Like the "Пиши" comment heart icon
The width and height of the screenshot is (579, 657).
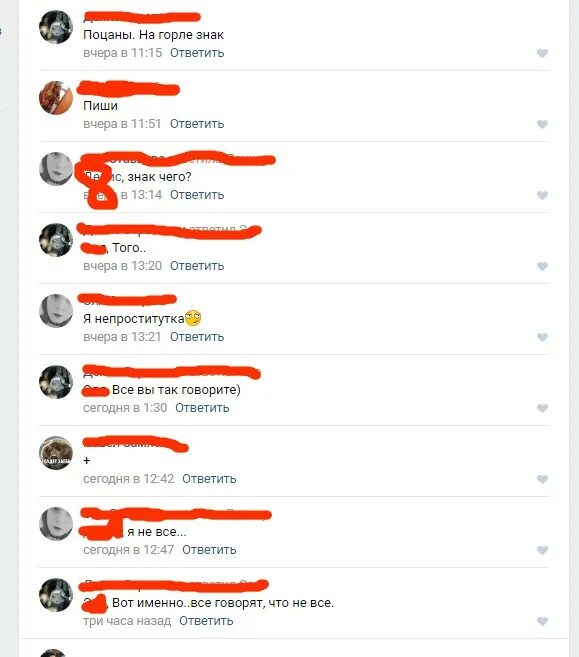pyautogui.click(x=542, y=124)
